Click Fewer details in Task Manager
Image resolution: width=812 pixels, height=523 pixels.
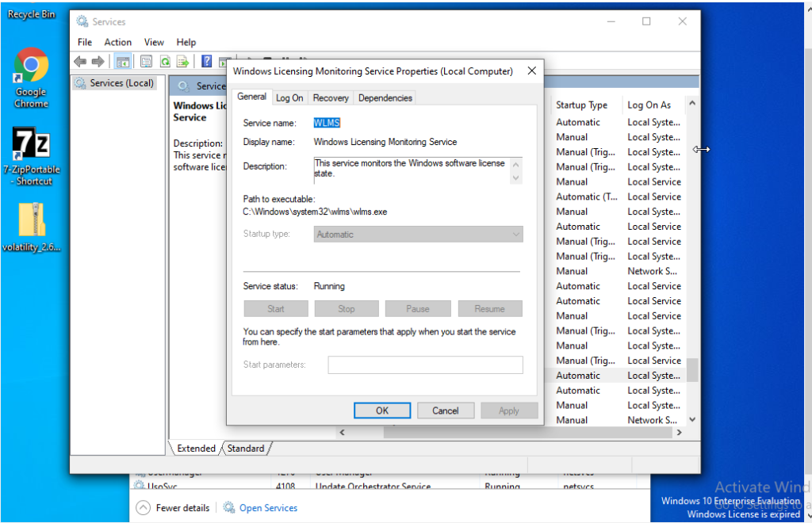183,508
